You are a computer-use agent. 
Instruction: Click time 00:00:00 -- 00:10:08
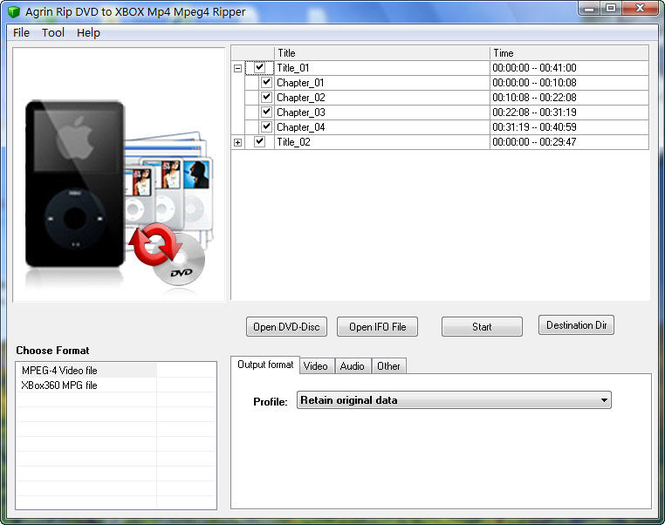[x=534, y=83]
